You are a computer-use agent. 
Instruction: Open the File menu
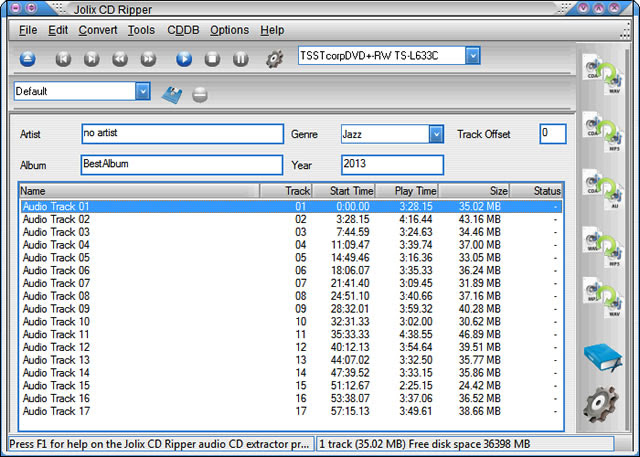point(28,30)
